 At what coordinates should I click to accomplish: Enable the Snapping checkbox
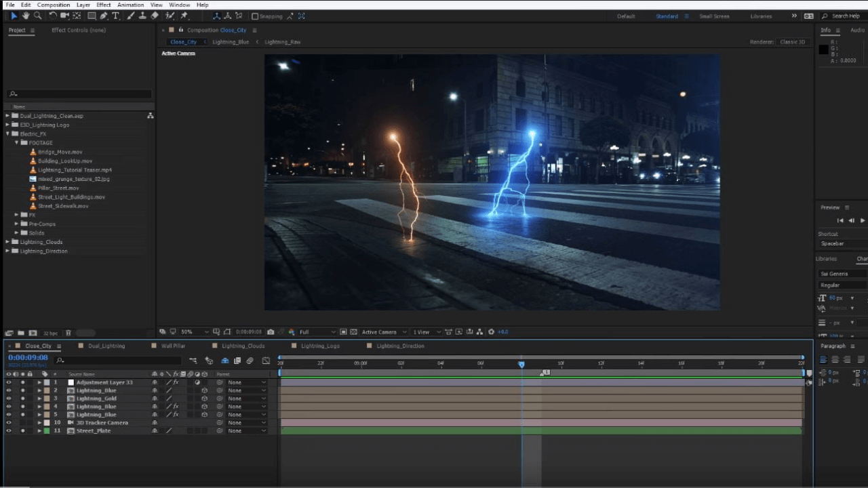click(x=255, y=16)
